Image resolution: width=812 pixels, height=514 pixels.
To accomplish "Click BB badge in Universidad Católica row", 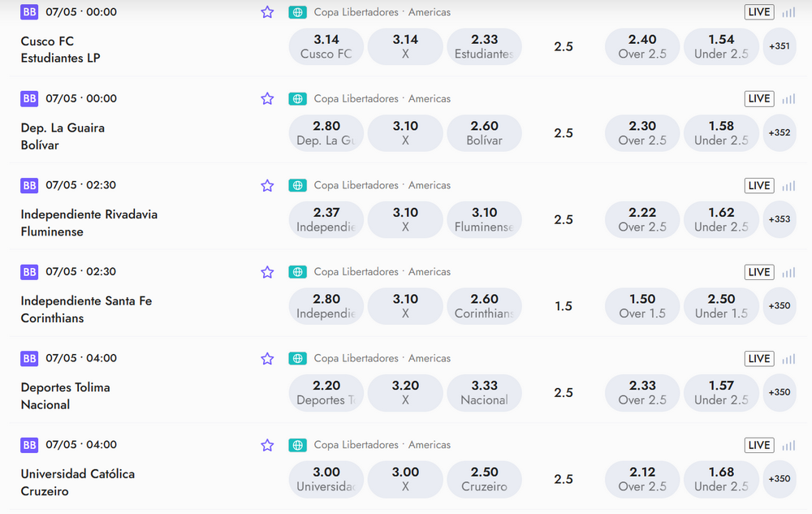I will click(x=29, y=445).
